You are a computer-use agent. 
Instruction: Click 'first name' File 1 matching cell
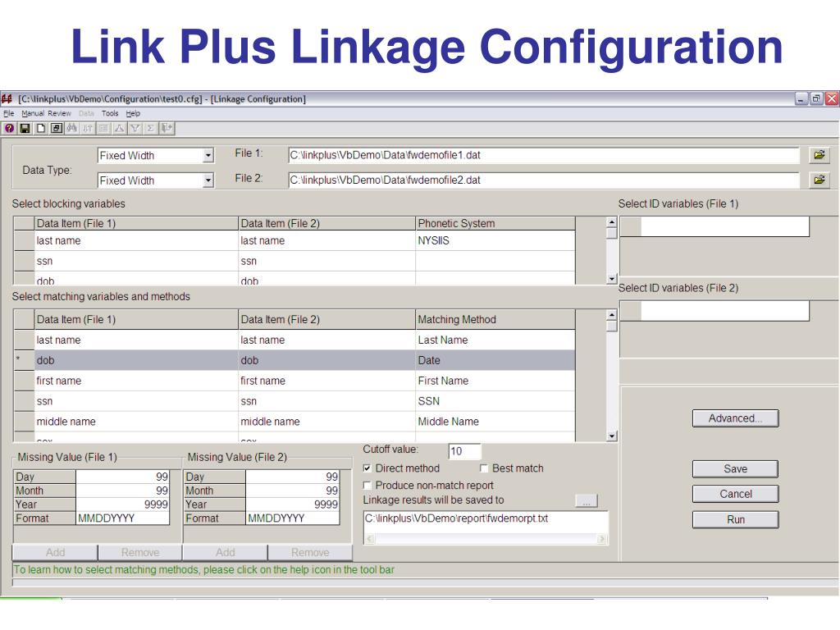tap(136, 381)
